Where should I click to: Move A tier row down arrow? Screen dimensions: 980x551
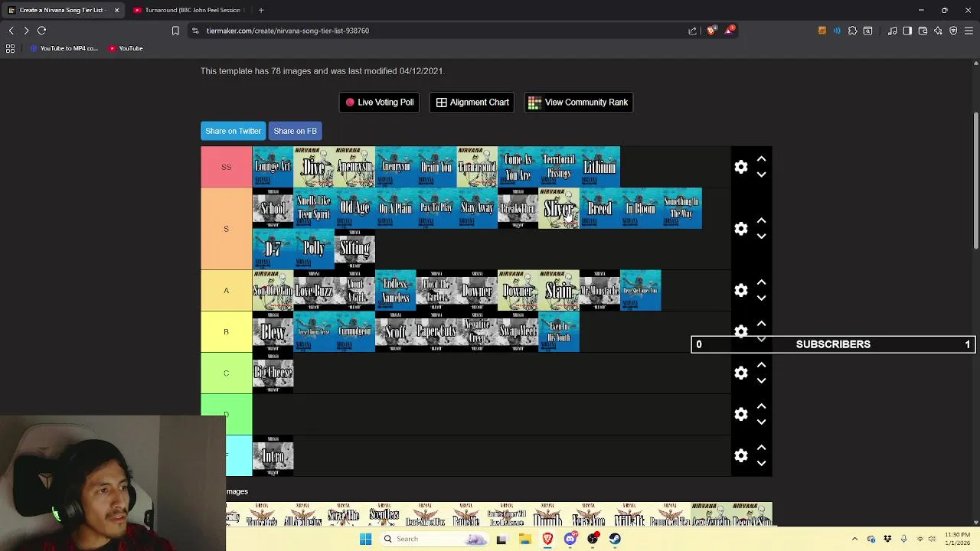point(761,298)
